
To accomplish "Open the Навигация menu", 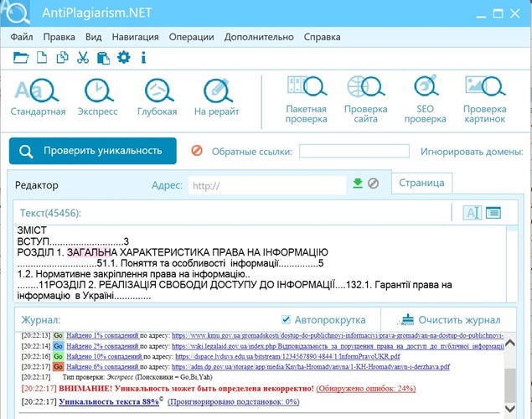I will click(x=136, y=37).
